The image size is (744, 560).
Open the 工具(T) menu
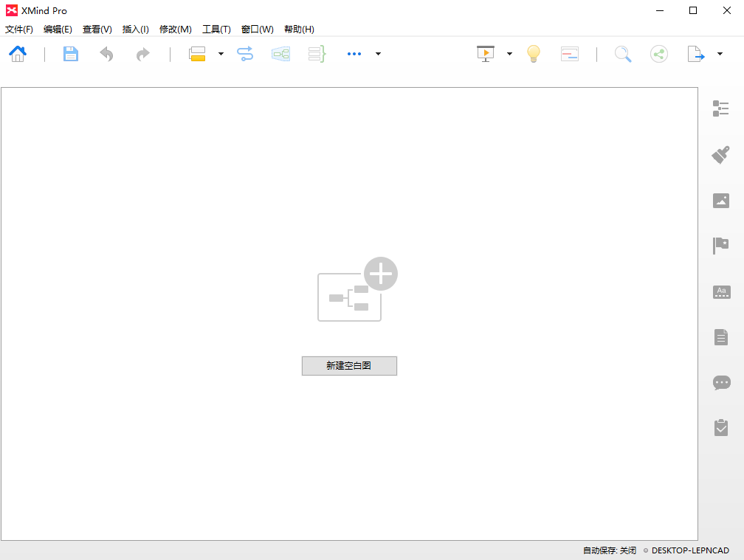(216, 30)
